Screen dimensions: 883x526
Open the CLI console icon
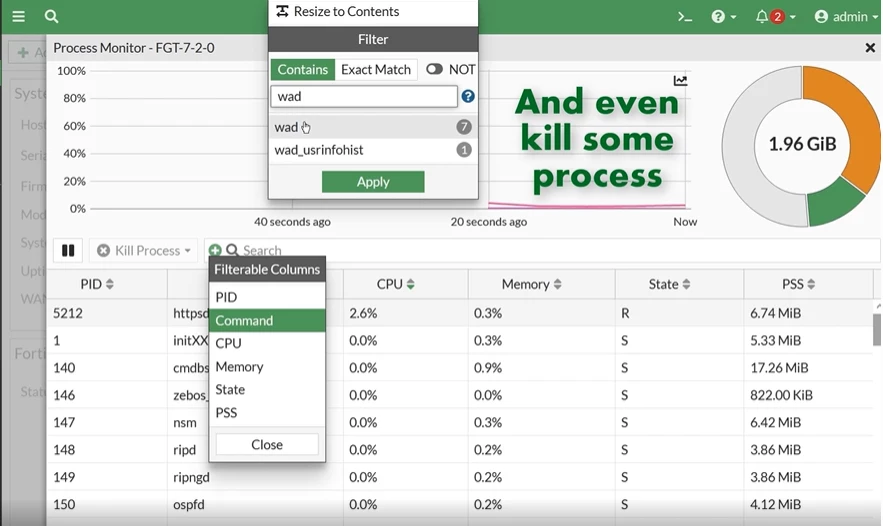point(685,17)
